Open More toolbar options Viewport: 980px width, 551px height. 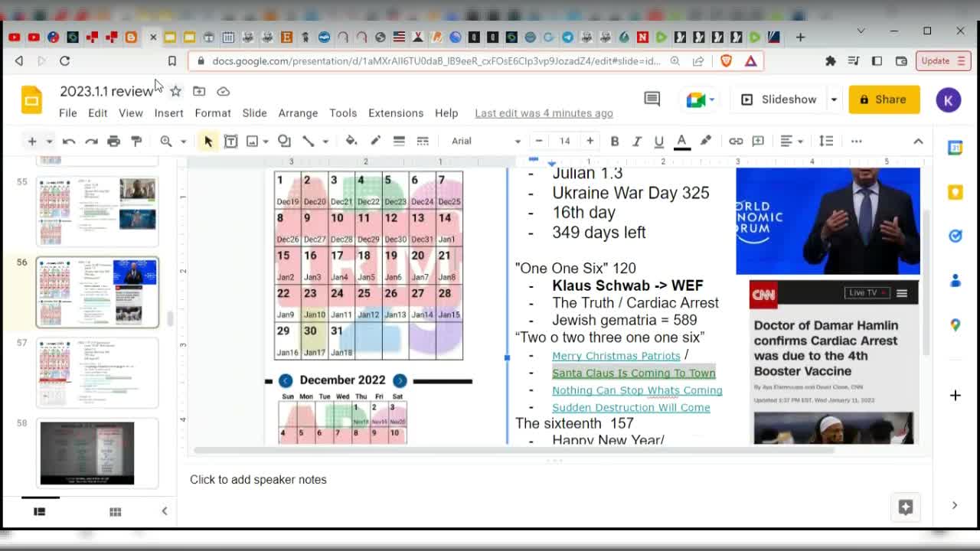(x=856, y=141)
